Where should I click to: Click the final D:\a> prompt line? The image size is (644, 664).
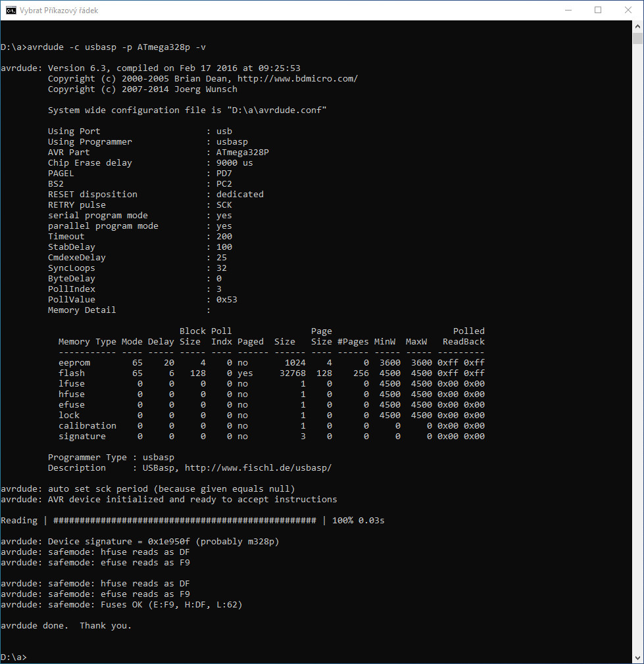pyautogui.click(x=14, y=657)
